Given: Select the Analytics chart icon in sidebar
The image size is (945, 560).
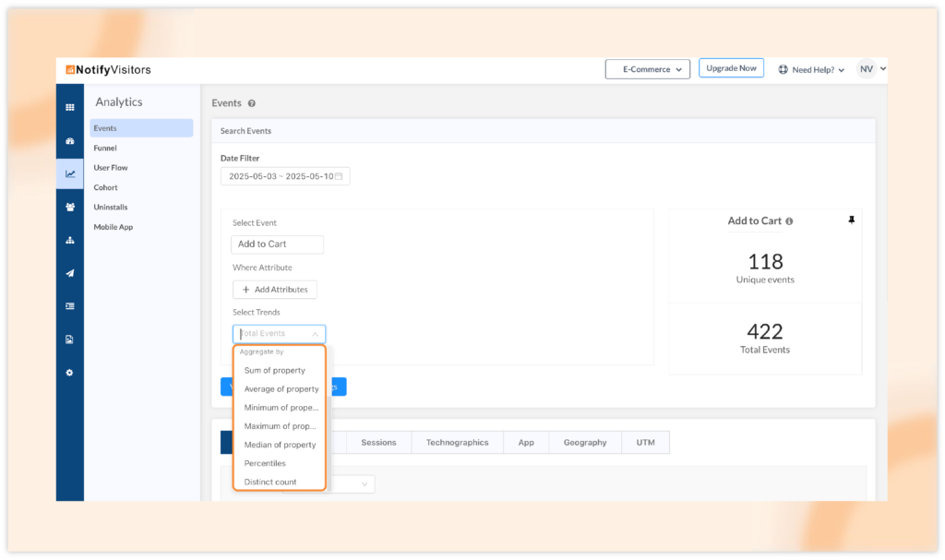Looking at the screenshot, I should point(70,173).
